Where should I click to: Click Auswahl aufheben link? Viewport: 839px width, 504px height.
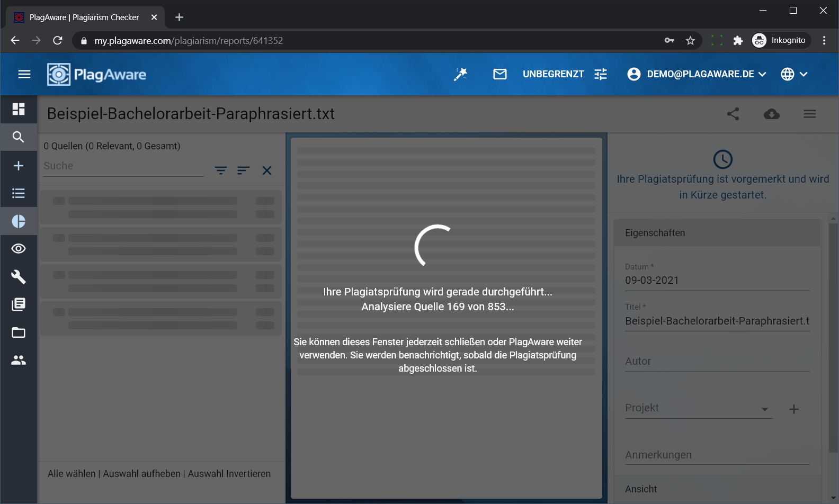(141, 474)
